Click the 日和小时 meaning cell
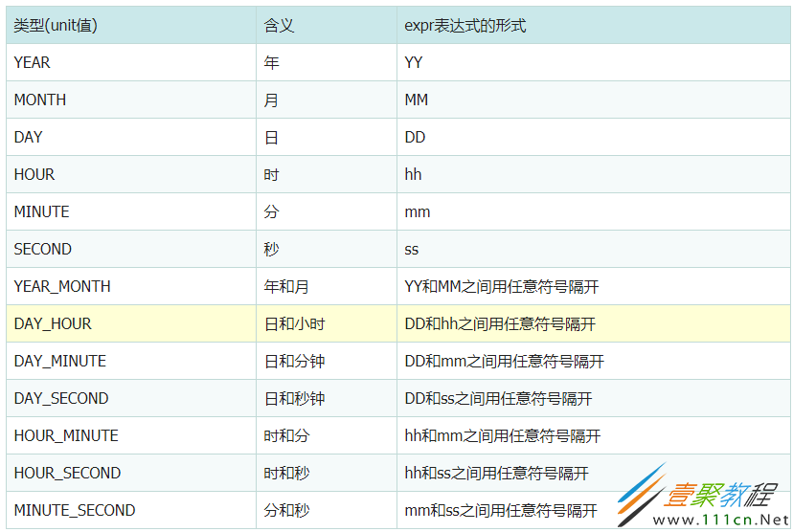This screenshot has width=793, height=532. coord(327,323)
